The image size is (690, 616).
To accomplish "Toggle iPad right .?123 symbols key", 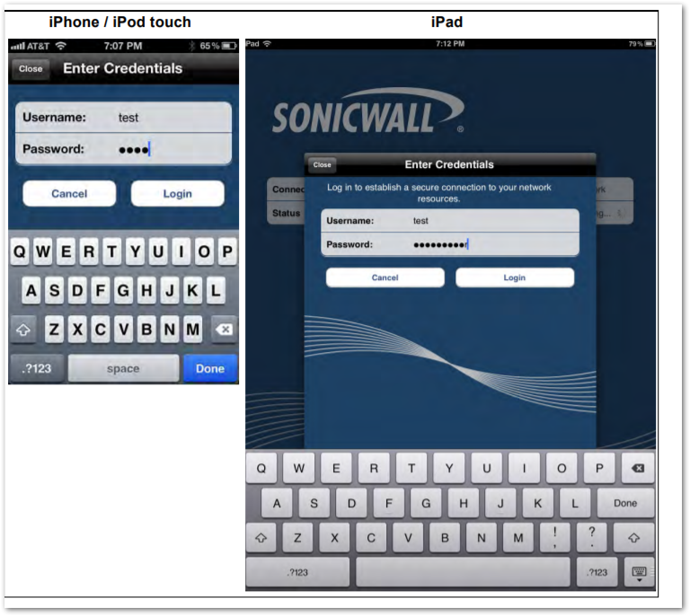I will (596, 572).
